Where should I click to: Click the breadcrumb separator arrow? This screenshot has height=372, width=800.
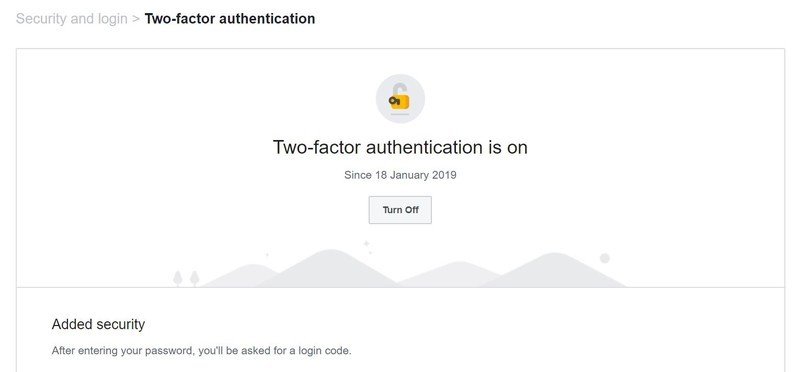click(136, 19)
